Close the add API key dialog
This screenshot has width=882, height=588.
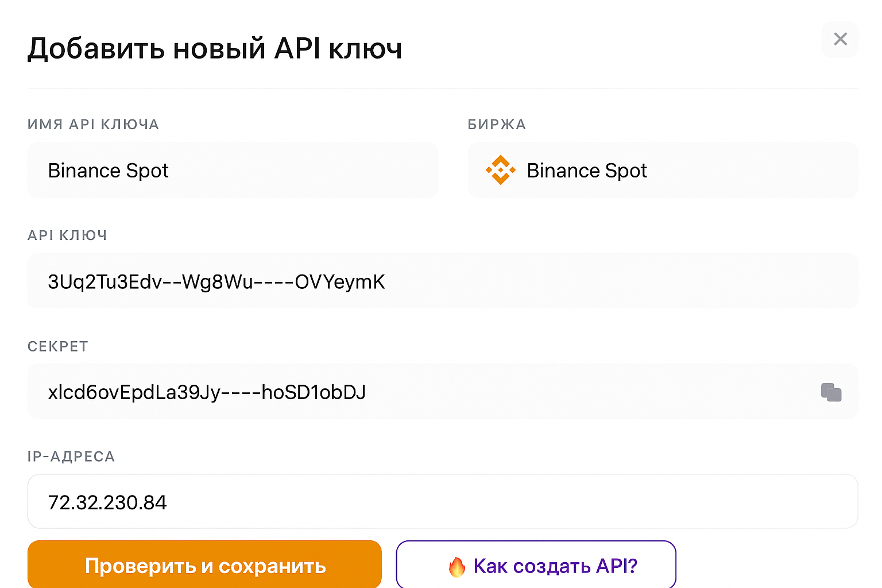840,39
